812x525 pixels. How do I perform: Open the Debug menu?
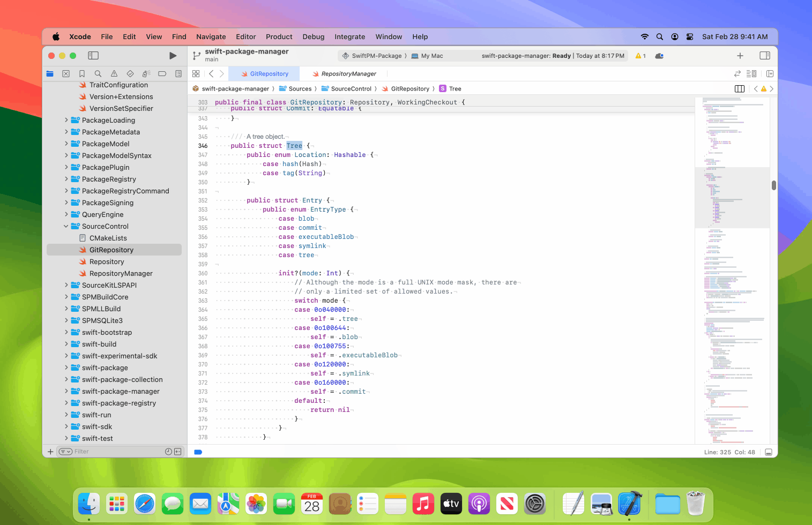click(x=314, y=37)
